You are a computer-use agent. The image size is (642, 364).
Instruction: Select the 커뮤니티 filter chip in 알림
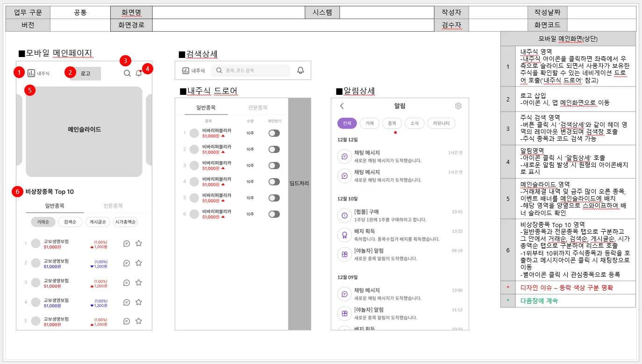click(441, 123)
